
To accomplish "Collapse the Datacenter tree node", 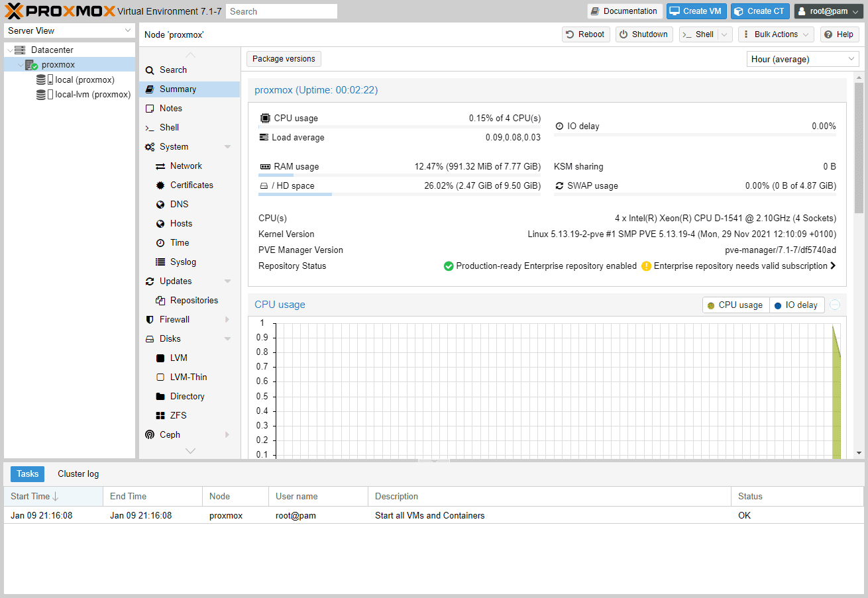I will click(x=9, y=50).
